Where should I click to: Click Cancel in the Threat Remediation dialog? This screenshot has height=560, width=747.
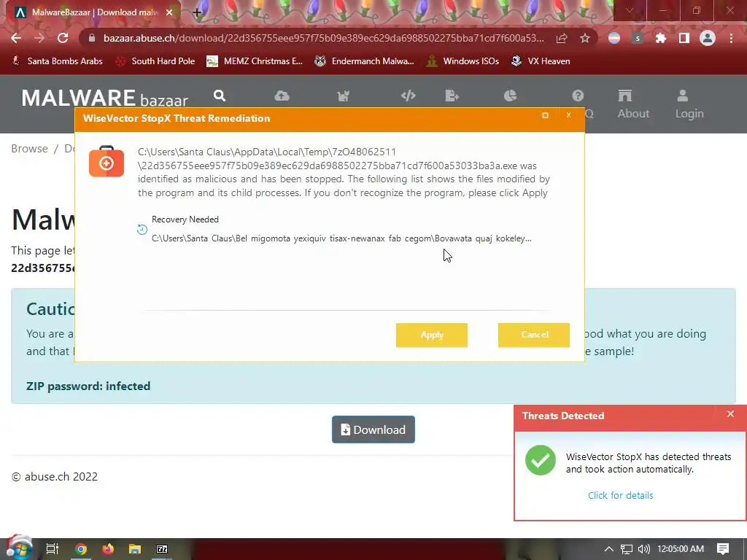tap(534, 335)
